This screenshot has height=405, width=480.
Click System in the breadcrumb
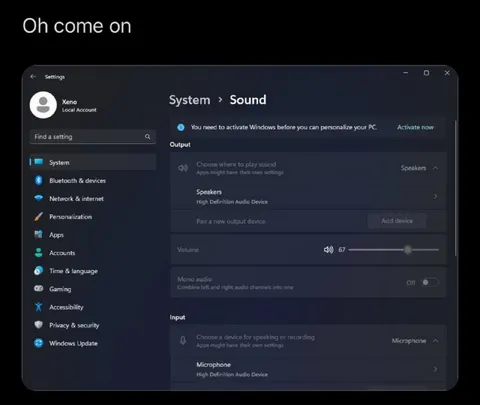click(x=190, y=100)
